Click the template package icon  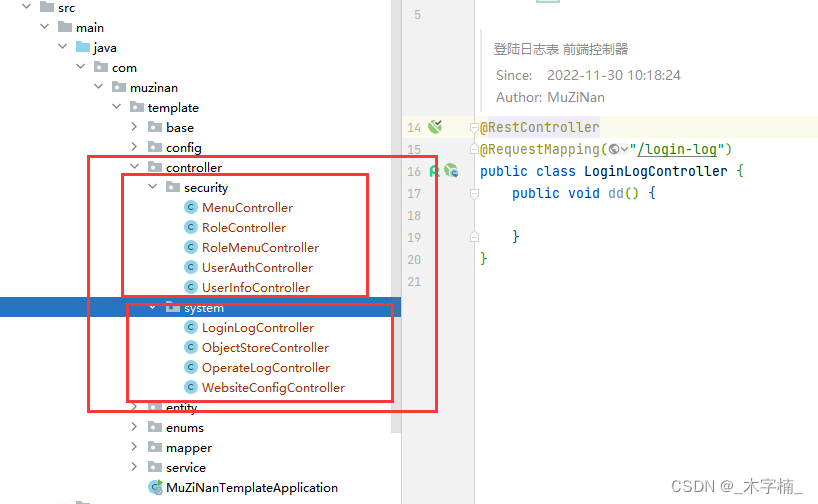137,107
